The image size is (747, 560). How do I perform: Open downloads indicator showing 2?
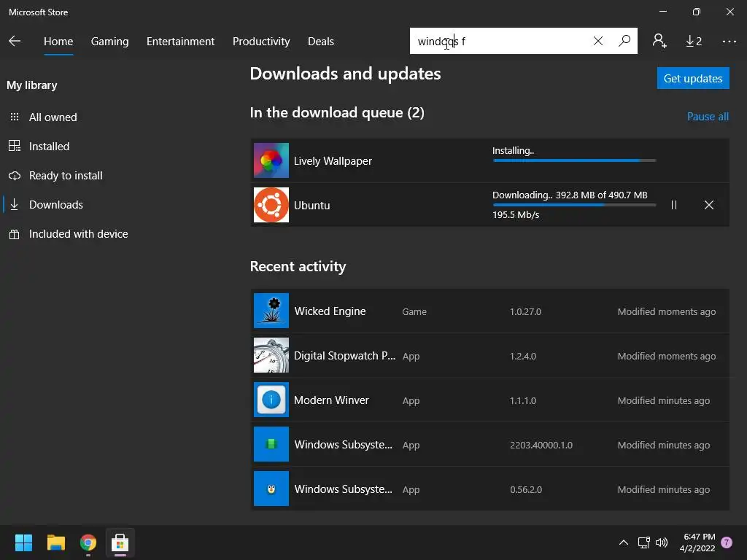coord(694,42)
